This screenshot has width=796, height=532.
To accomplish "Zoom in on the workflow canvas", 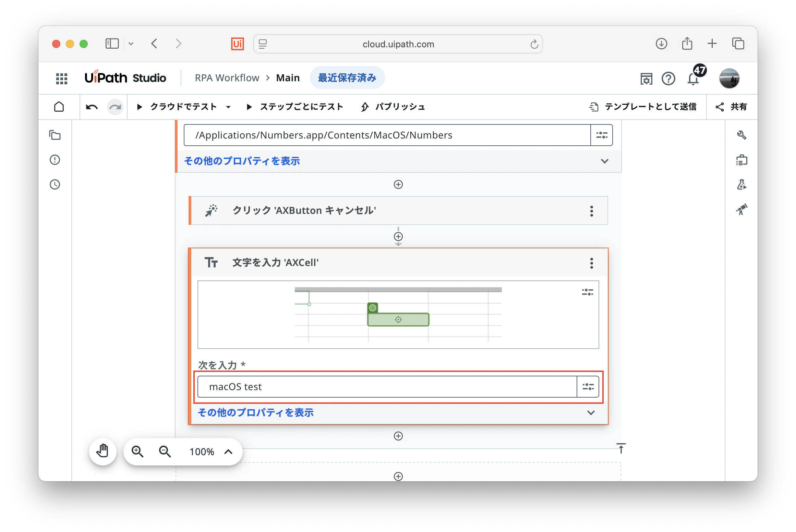I will tap(137, 451).
